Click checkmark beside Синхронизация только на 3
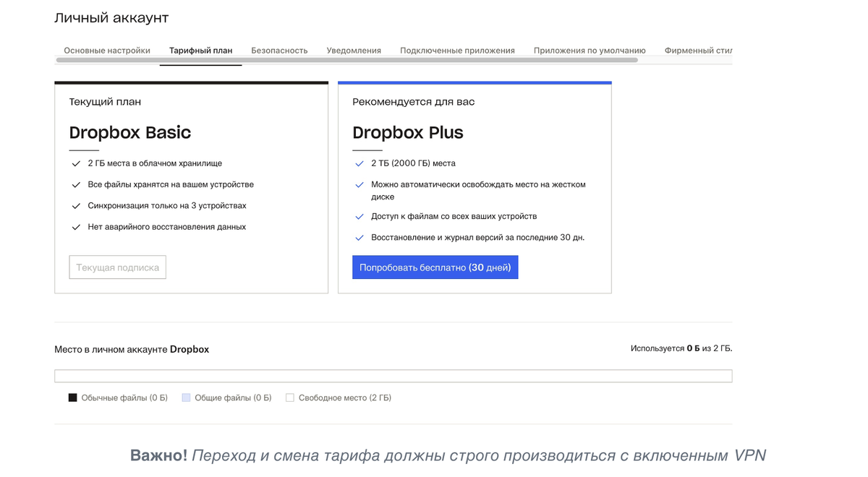 tap(76, 206)
